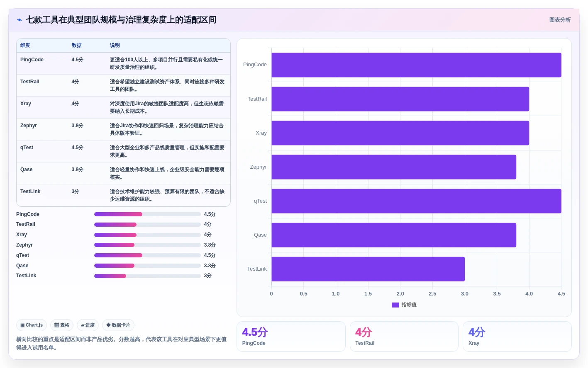Click the PingCode y-axis label in chart
Screen dimensions: 588x368
[255, 65]
